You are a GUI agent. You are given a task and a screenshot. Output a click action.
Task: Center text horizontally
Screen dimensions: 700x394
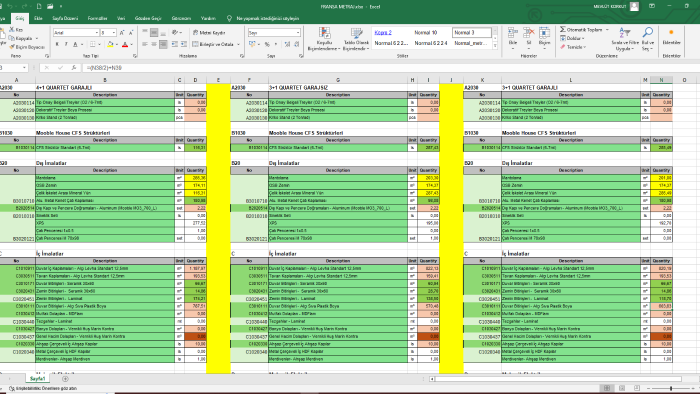(x=154, y=44)
